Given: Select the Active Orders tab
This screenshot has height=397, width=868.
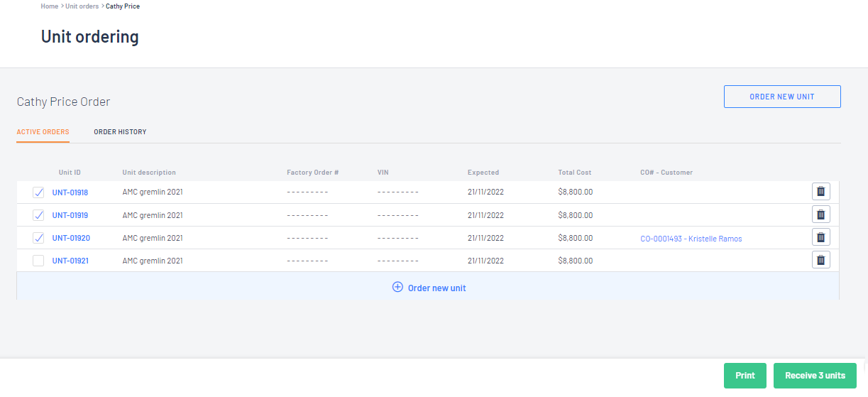Looking at the screenshot, I should pyautogui.click(x=43, y=132).
